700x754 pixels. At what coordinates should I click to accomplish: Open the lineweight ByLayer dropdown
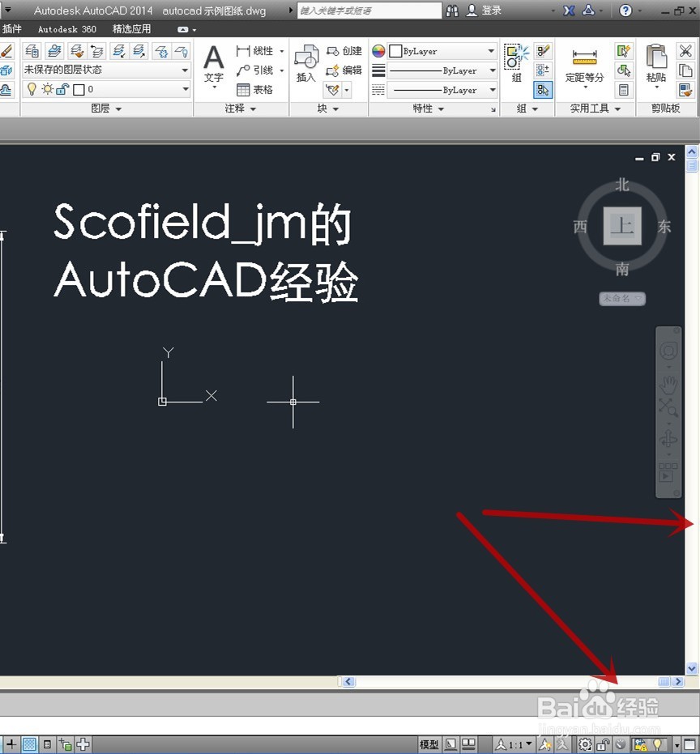click(x=442, y=70)
